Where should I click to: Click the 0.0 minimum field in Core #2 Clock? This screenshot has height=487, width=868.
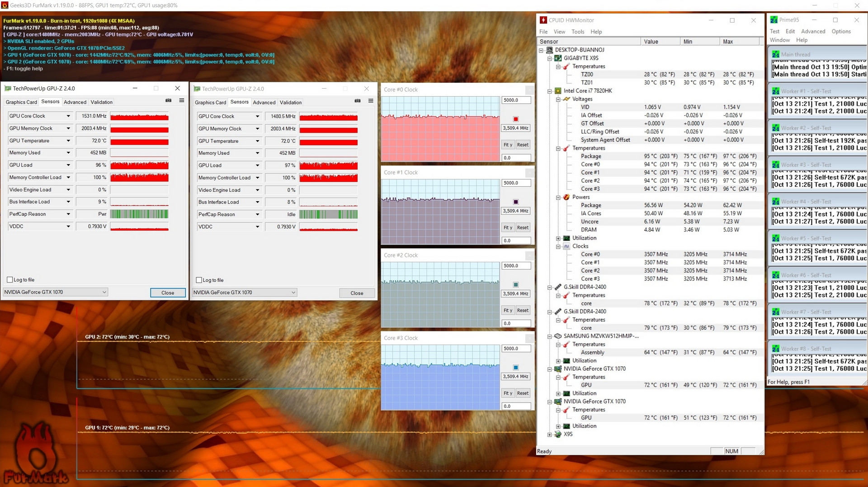(516, 323)
